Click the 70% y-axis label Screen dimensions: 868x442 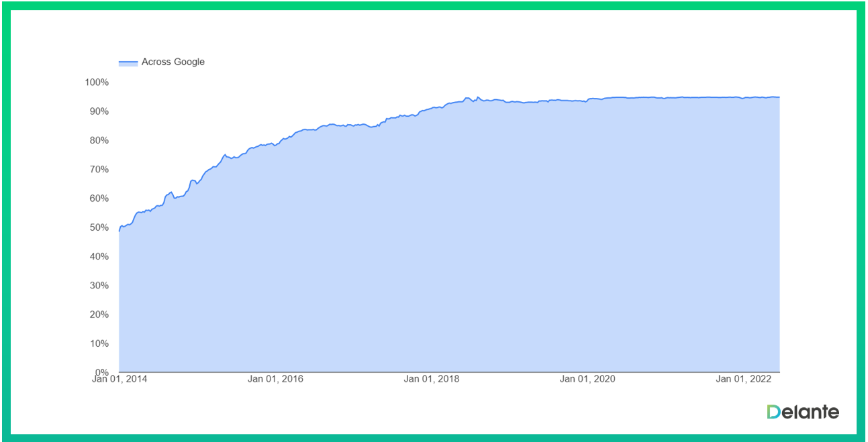point(98,170)
